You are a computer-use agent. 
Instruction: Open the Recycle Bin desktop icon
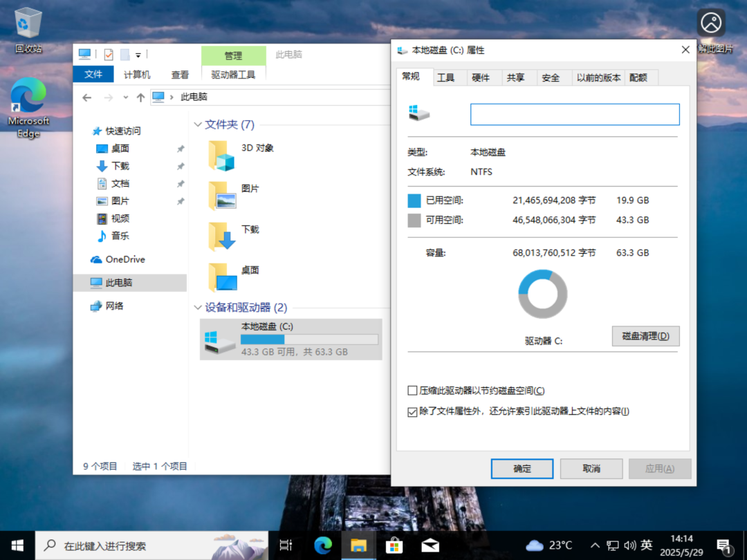coord(28,24)
